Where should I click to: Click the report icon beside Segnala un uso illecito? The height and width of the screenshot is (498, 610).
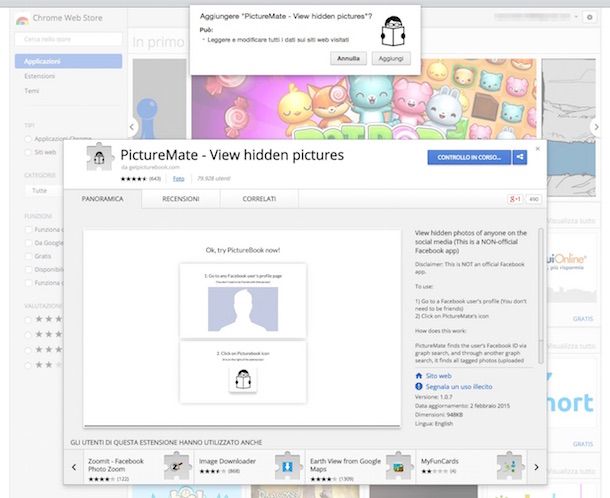pos(419,387)
